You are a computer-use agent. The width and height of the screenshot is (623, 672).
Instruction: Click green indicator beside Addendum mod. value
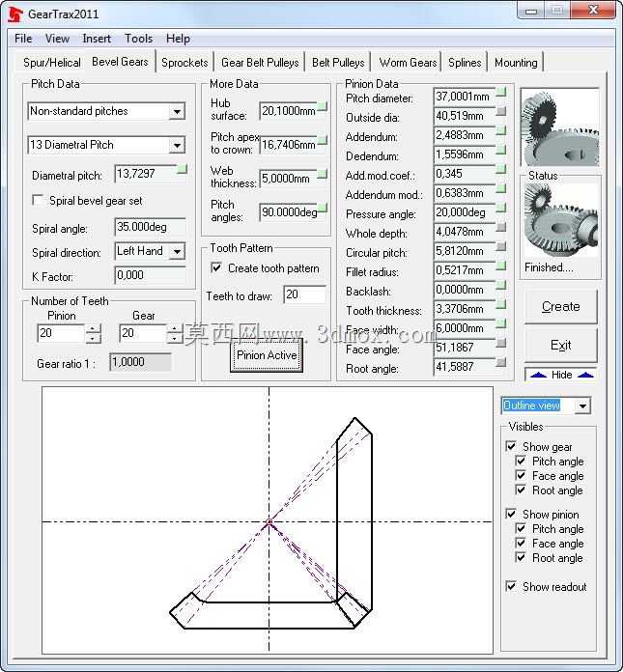tap(500, 188)
